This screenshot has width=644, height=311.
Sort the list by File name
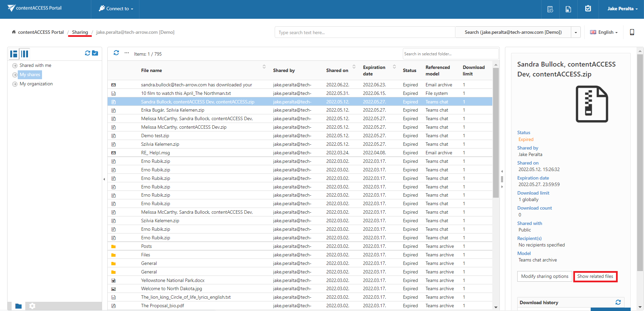coord(151,70)
